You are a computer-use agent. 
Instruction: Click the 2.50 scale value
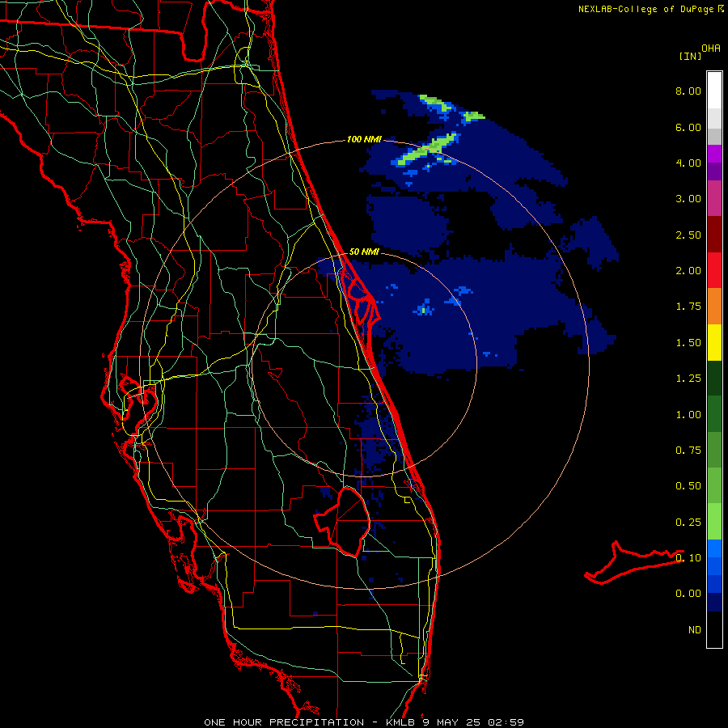click(x=688, y=235)
